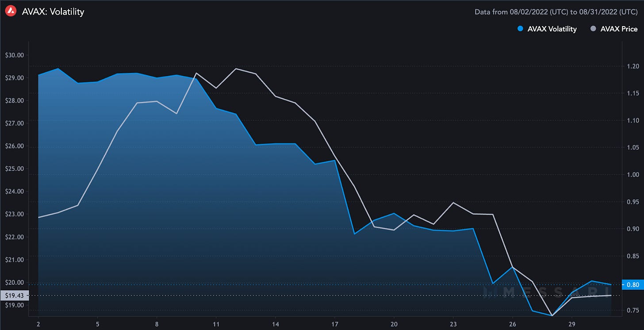Click the $25.00 left axis label
This screenshot has height=330, width=644.
[15, 169]
